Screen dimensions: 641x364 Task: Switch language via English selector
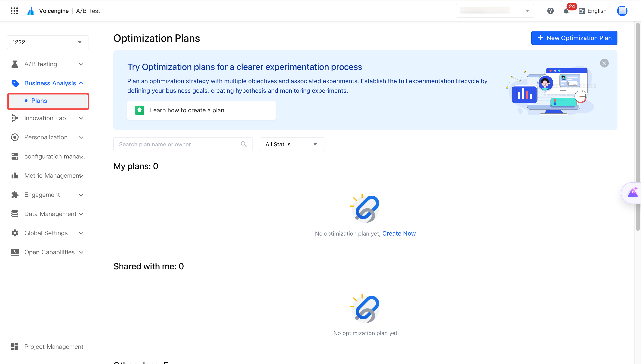tap(592, 11)
